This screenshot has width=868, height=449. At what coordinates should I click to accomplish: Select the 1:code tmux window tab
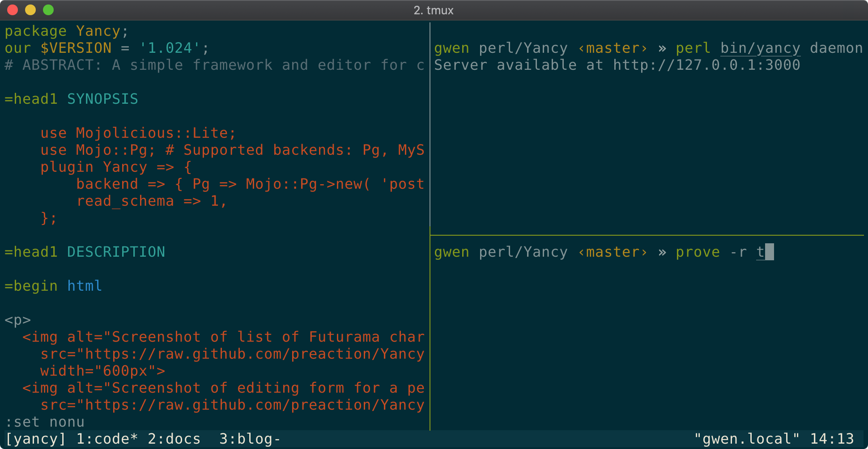(x=107, y=439)
